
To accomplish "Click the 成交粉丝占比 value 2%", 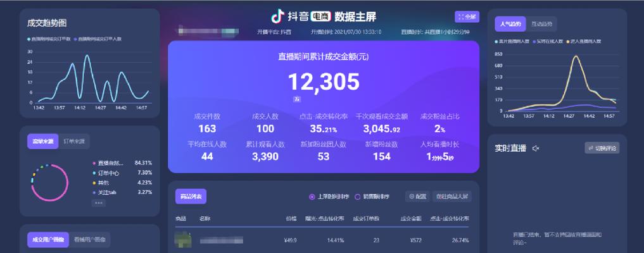I will click(x=440, y=129).
